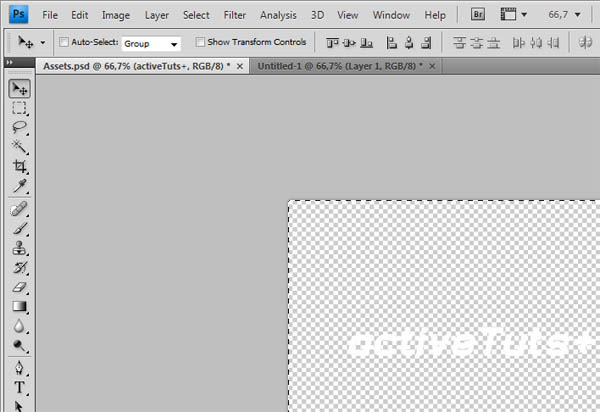The image size is (600, 412).
Task: Select the Magic Wand tool
Action: (x=19, y=147)
